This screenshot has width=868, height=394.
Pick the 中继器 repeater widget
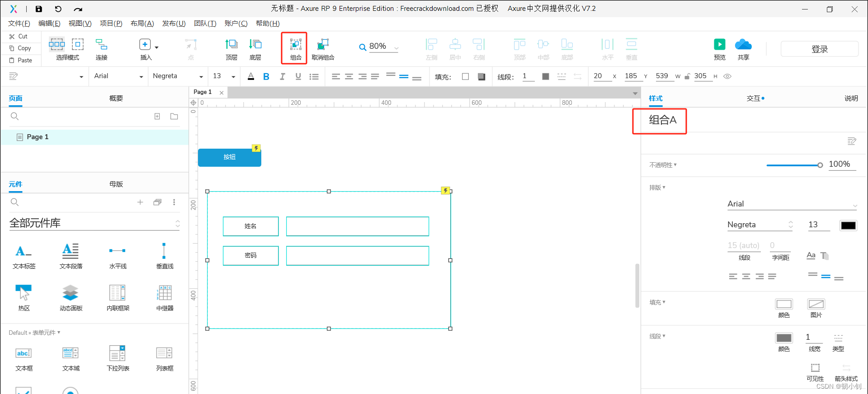pyautogui.click(x=165, y=298)
